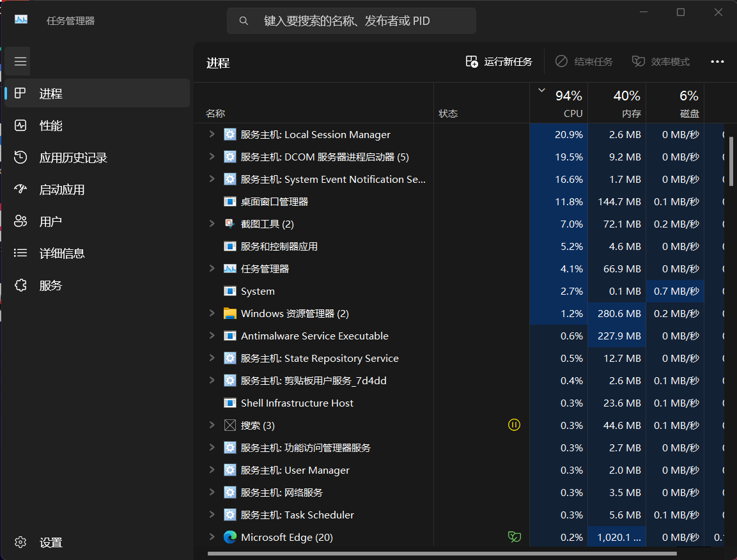Expand the 服务主机: Task Scheduler group
Image resolution: width=737 pixels, height=560 pixels.
tap(212, 515)
